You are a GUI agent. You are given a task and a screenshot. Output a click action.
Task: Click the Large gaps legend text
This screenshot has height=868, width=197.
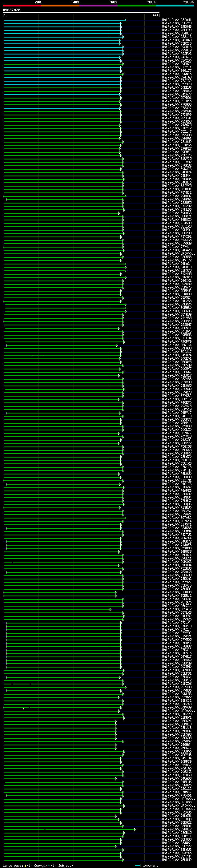(13, 865)
